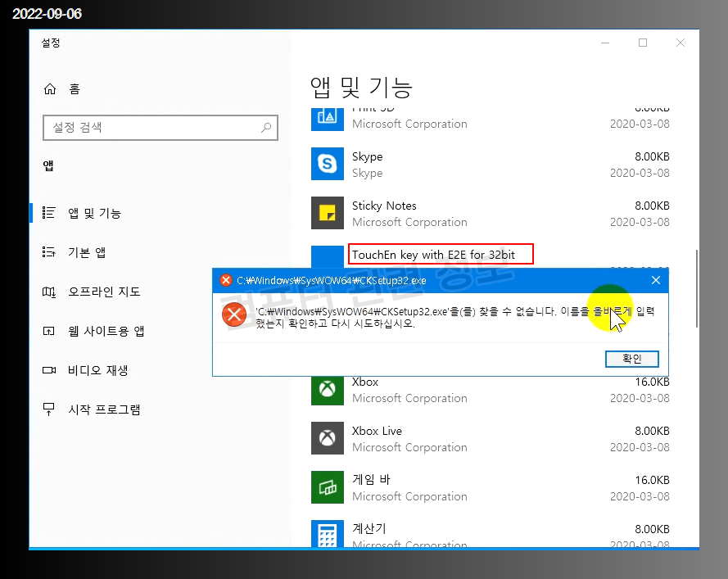
Task: Click the green Xbox app icon
Action: coord(328,390)
